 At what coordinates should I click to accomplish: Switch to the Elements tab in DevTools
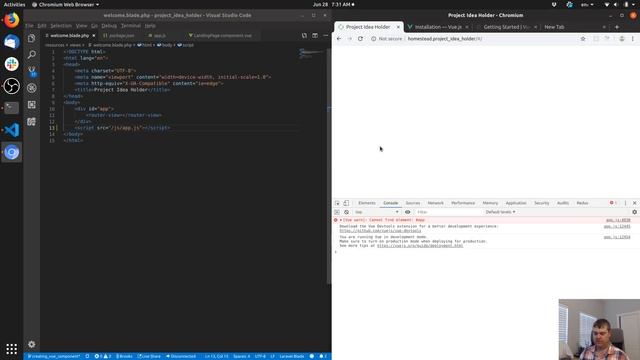(x=367, y=203)
